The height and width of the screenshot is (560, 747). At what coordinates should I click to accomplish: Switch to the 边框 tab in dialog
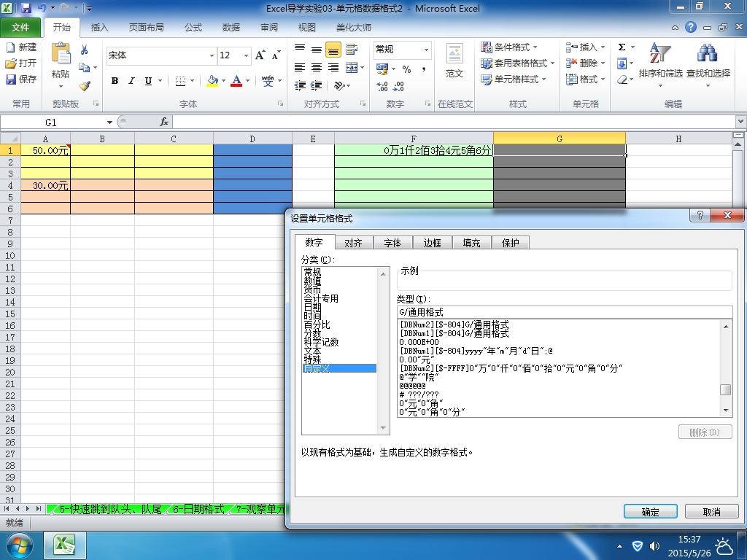point(432,243)
